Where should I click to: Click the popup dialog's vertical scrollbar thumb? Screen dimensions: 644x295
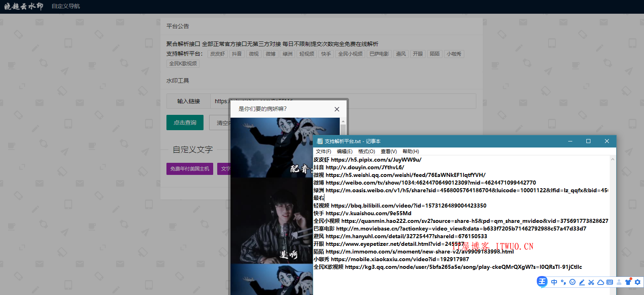point(343,130)
